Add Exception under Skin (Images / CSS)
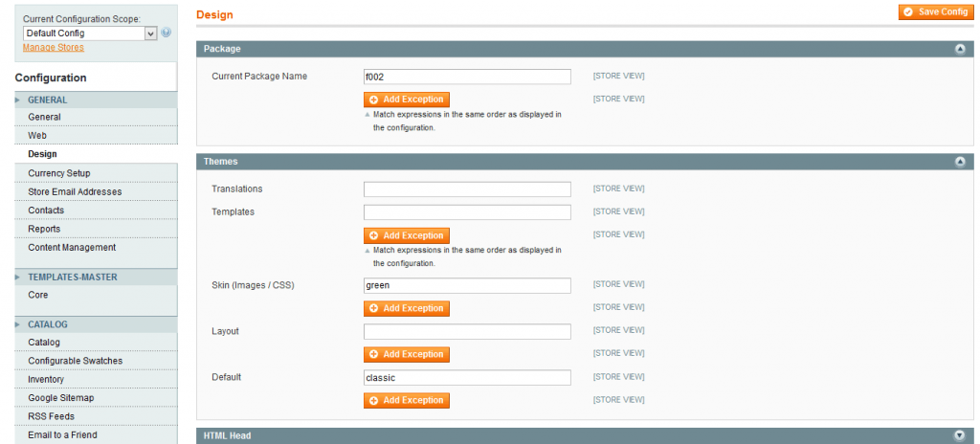 [406, 309]
